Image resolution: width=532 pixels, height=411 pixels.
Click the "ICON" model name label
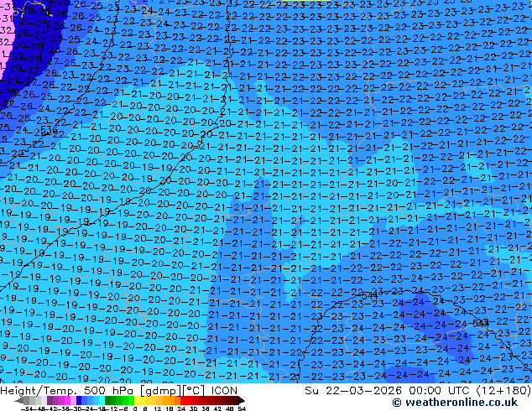[224, 391]
